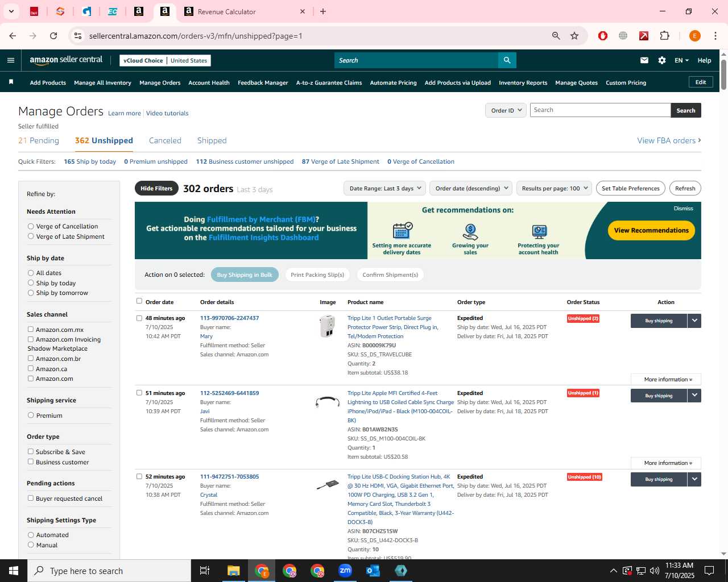Open the Chrome profile avatar E
This screenshot has width=728, height=582.
pyautogui.click(x=694, y=36)
